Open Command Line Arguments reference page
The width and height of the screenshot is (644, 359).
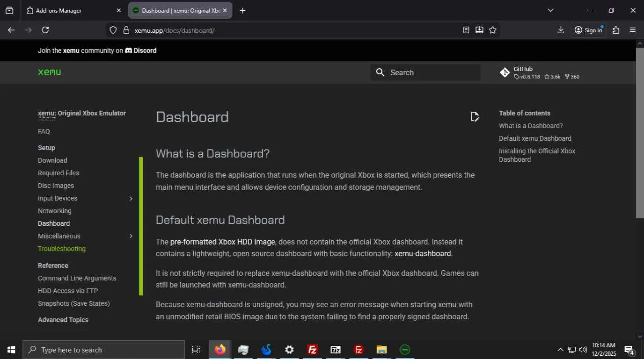[x=77, y=278]
